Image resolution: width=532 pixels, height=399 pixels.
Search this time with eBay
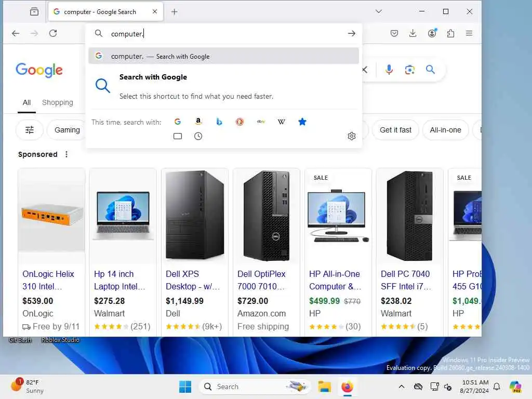click(261, 122)
